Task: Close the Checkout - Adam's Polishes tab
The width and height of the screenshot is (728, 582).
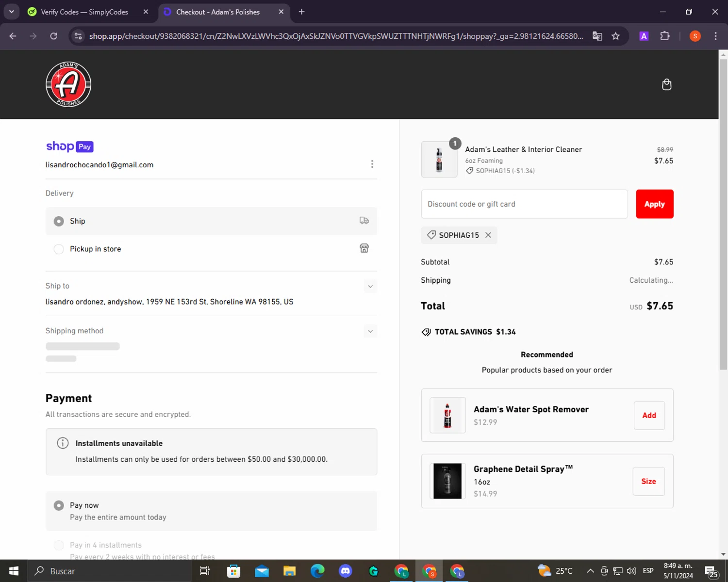Action: coord(281,12)
